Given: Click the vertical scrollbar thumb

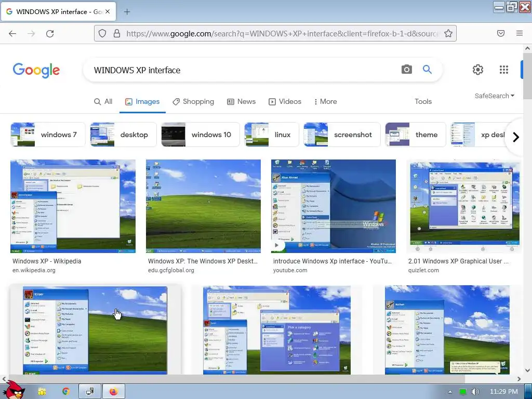Looking at the screenshot, I should 527,75.
